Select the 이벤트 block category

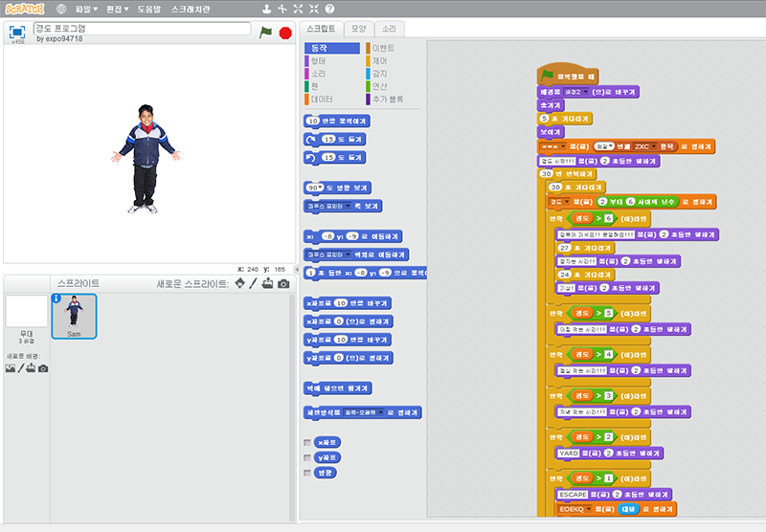(382, 48)
